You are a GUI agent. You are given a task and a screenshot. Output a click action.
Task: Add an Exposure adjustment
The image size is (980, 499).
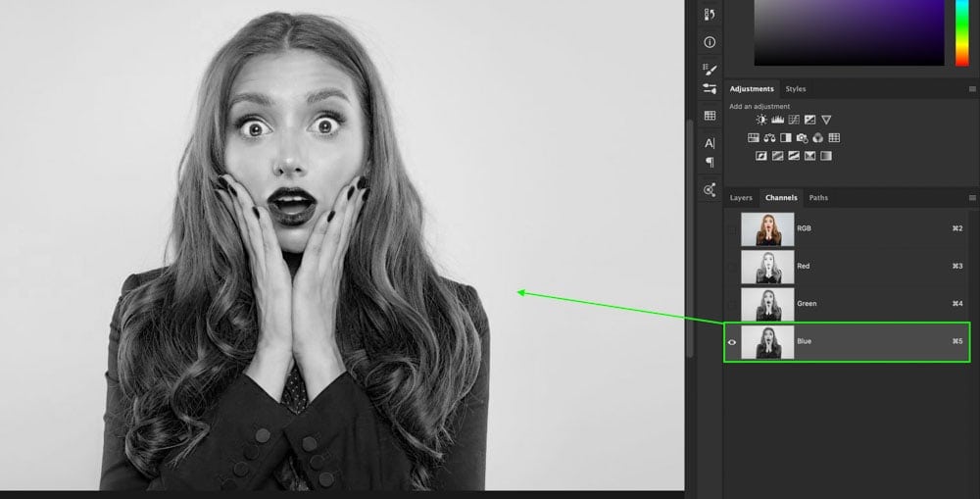click(810, 120)
